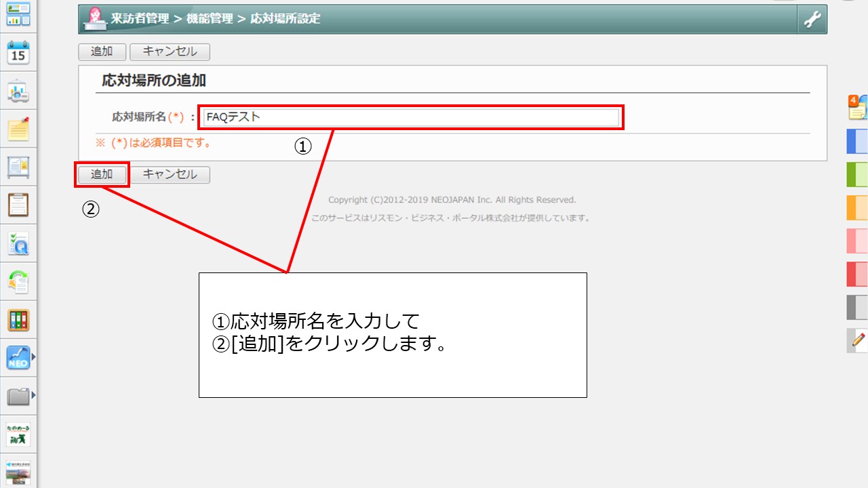Open the gray folder icon in sidebar
This screenshot has height=488, width=868.
(18, 396)
